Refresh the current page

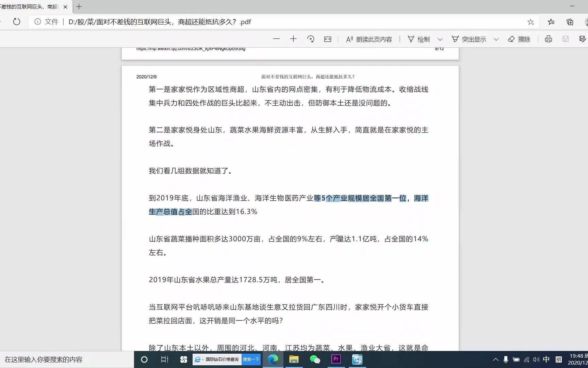pyautogui.click(x=16, y=22)
